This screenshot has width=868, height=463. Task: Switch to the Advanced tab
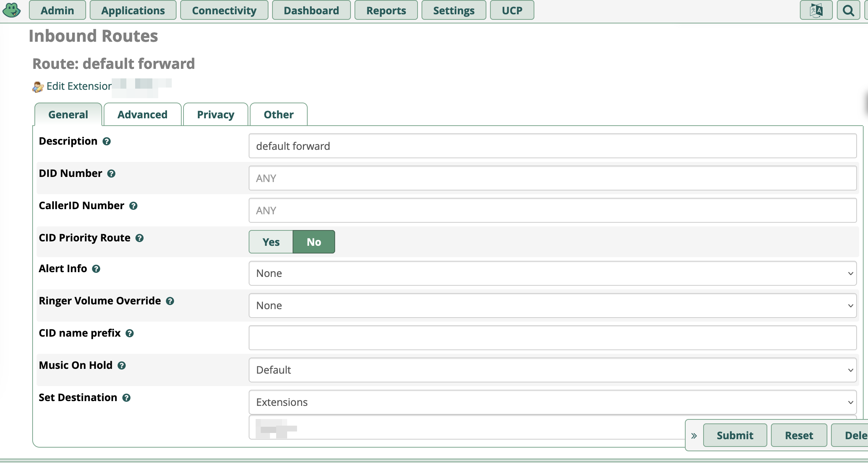[x=142, y=114]
